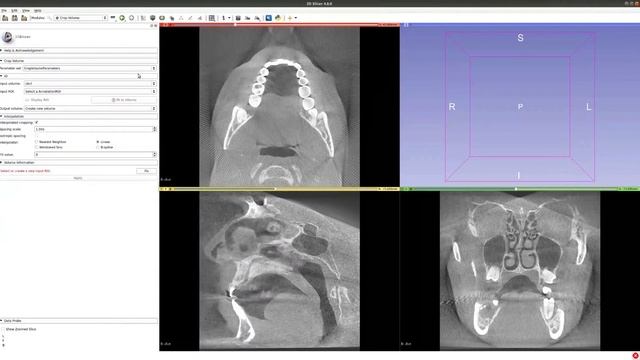640x360 pixels.
Task: Open the Volumes module shield icon
Action: pos(153,18)
